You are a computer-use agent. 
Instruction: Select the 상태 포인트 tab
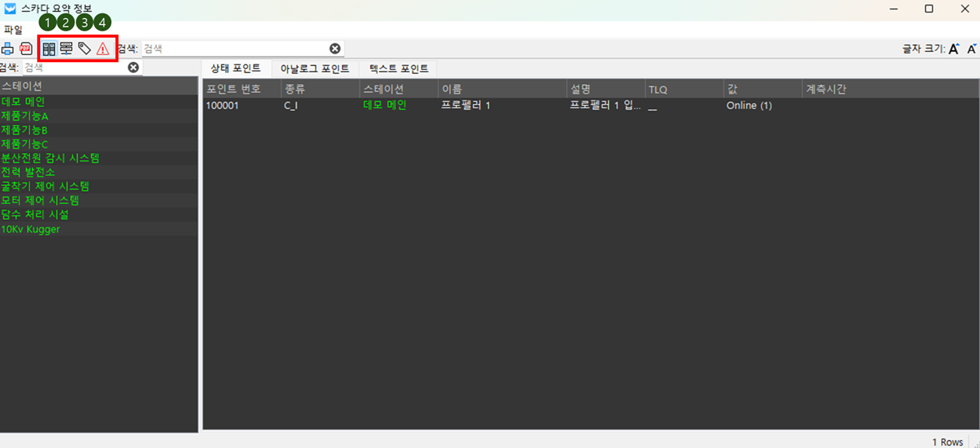pos(235,68)
